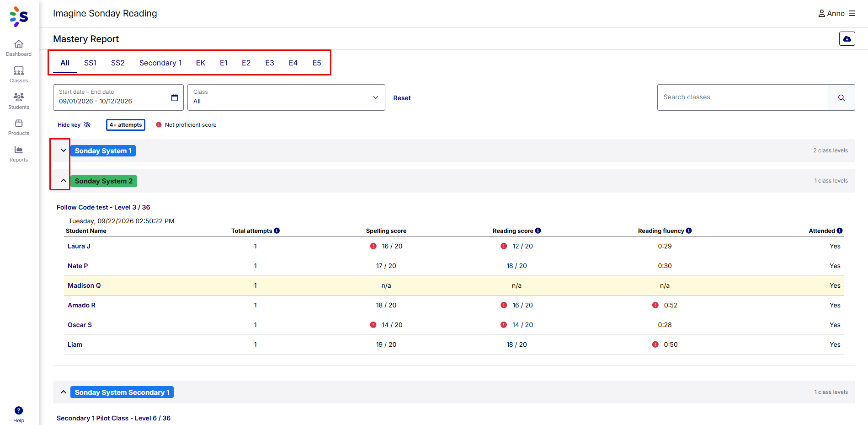The width and height of the screenshot is (868, 425).
Task: Click Laura J's reading score alert icon
Action: (504, 246)
